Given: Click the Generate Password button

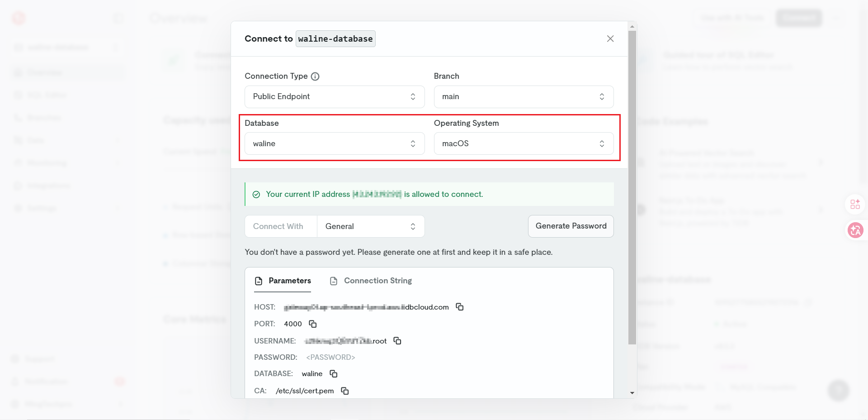Looking at the screenshot, I should [x=571, y=226].
